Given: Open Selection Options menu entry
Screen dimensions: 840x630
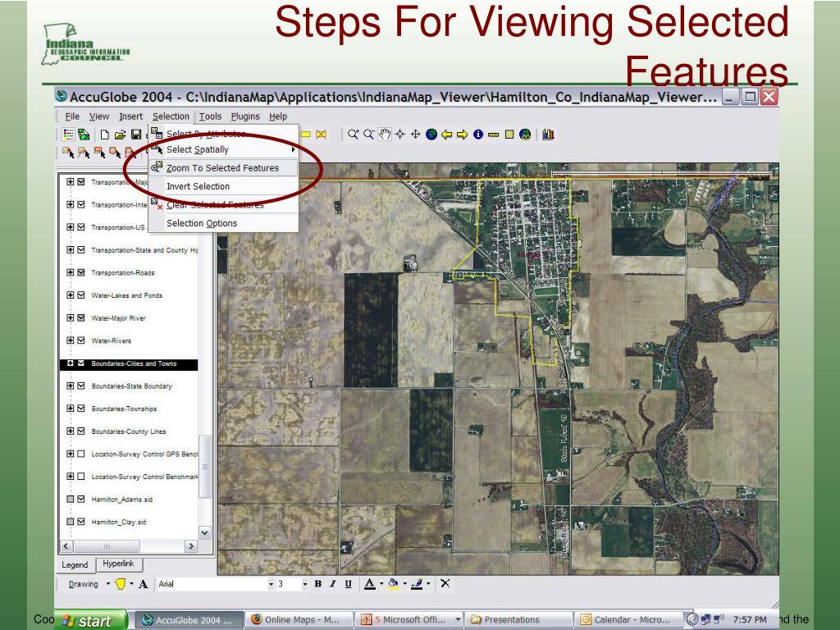Looking at the screenshot, I should point(223,223).
